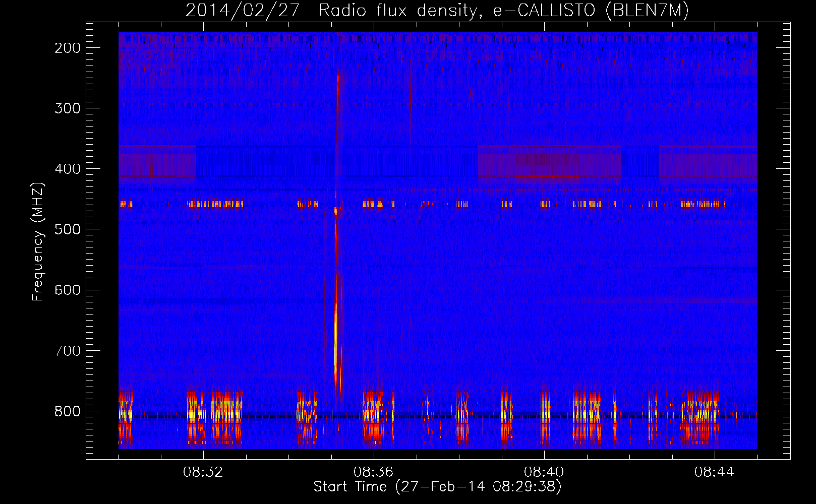The height and width of the screenshot is (504, 816).
Task: Select the 700 frequency tick label
Action: click(68, 350)
